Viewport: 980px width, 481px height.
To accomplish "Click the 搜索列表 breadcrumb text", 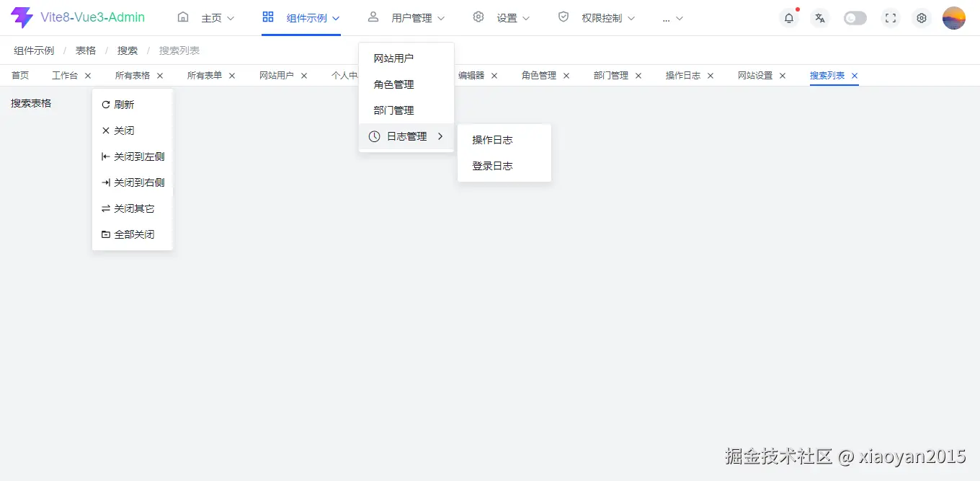I will [x=179, y=50].
